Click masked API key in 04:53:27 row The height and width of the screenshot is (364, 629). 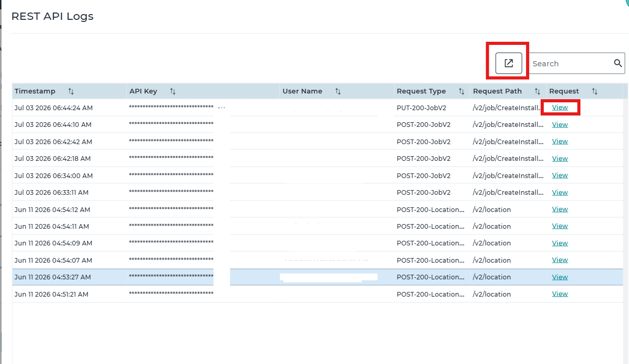point(171,277)
